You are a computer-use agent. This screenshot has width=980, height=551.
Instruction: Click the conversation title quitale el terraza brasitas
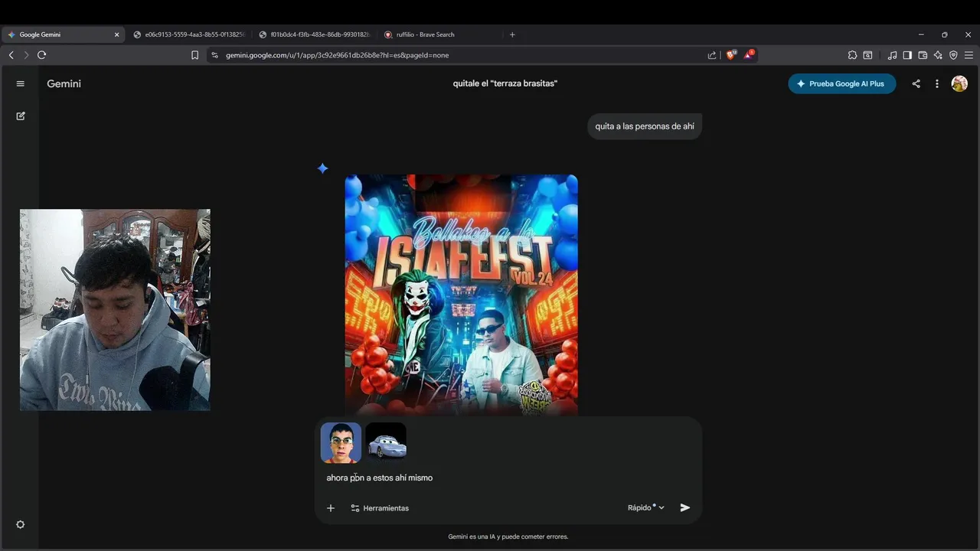click(505, 83)
